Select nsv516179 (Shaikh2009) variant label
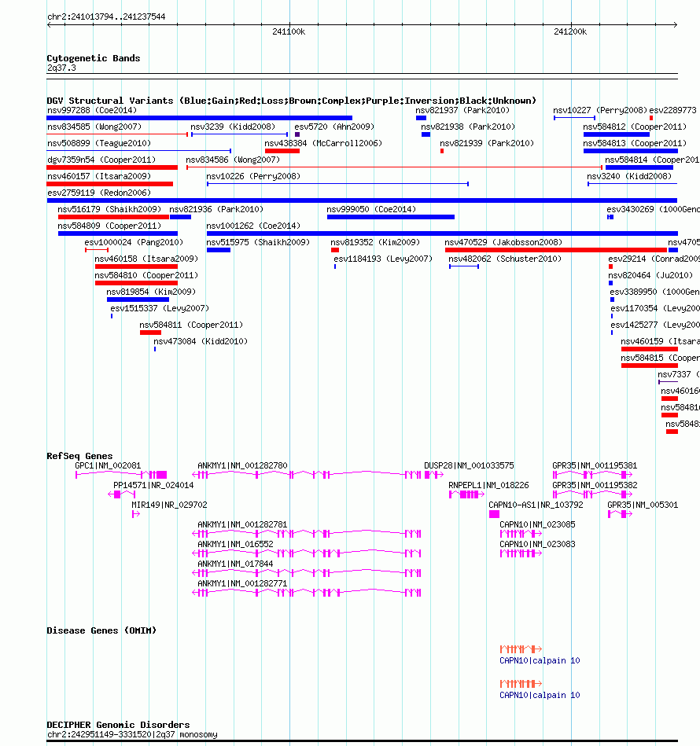Image resolution: width=700 pixels, height=746 pixels. click(x=109, y=209)
